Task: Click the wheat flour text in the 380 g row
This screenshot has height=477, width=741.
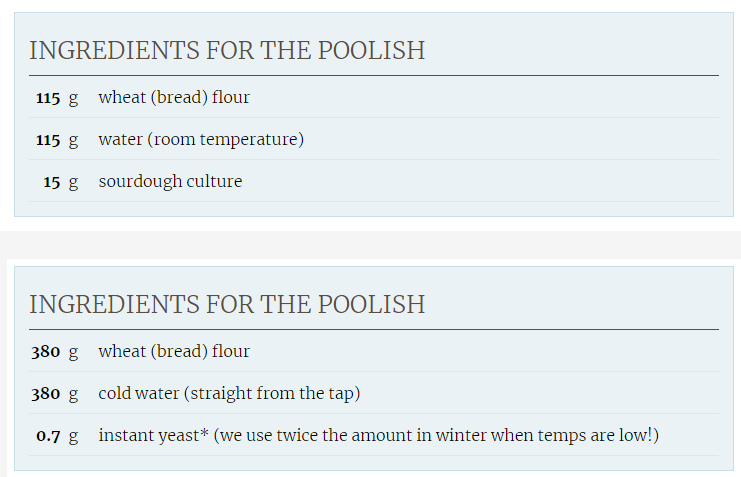Action: tap(174, 352)
